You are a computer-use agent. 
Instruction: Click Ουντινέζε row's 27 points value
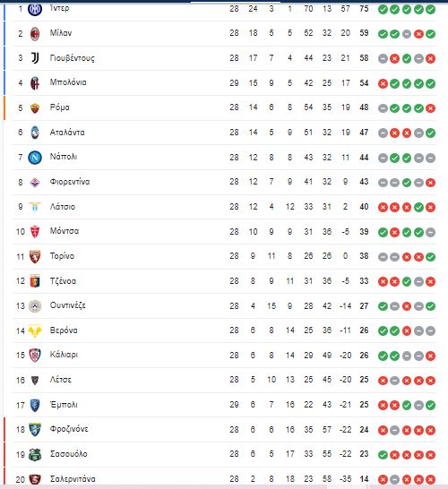(364, 306)
